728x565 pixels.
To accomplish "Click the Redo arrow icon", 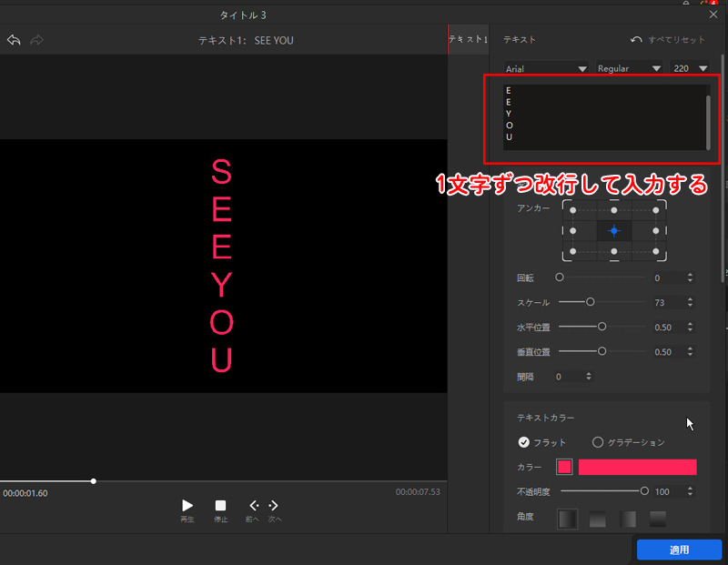I will tap(35, 38).
